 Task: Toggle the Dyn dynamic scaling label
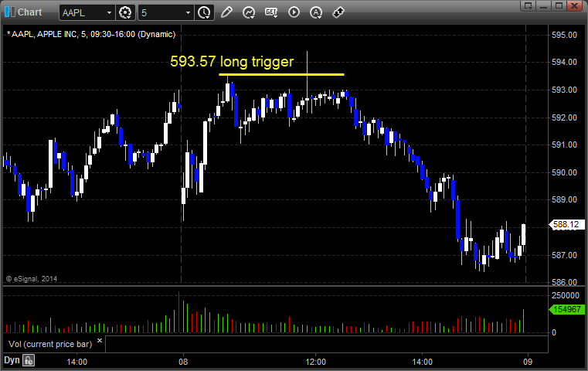pyautogui.click(x=12, y=360)
